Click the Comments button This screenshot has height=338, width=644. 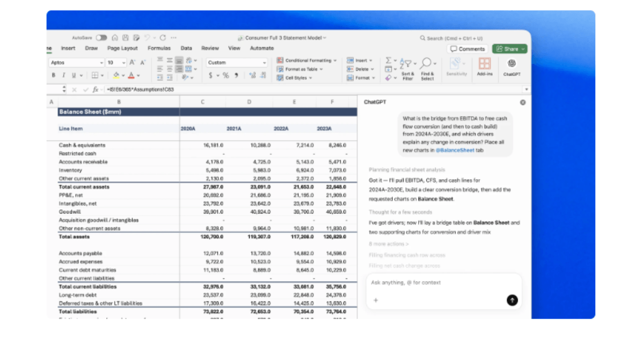(x=467, y=49)
